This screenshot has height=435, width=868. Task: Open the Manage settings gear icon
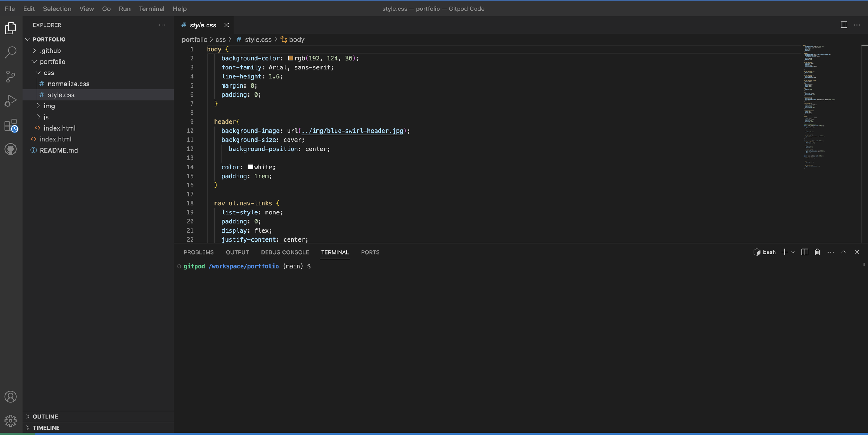(x=10, y=421)
